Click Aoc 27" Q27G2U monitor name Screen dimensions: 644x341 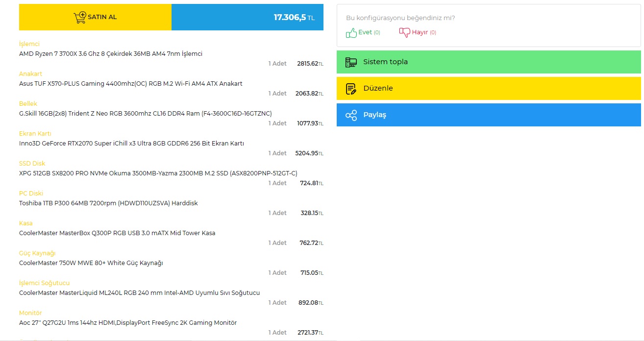point(128,322)
